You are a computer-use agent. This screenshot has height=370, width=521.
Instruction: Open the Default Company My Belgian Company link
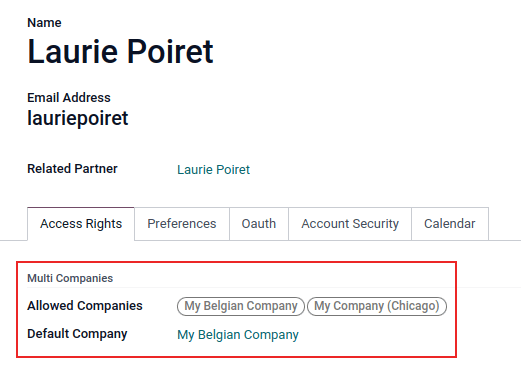[x=238, y=335]
